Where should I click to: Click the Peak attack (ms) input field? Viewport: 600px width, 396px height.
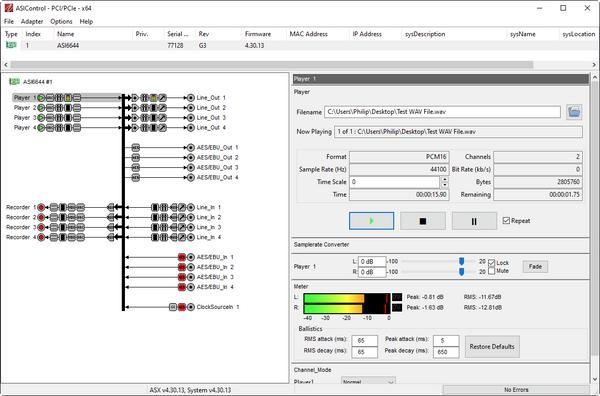click(446, 340)
